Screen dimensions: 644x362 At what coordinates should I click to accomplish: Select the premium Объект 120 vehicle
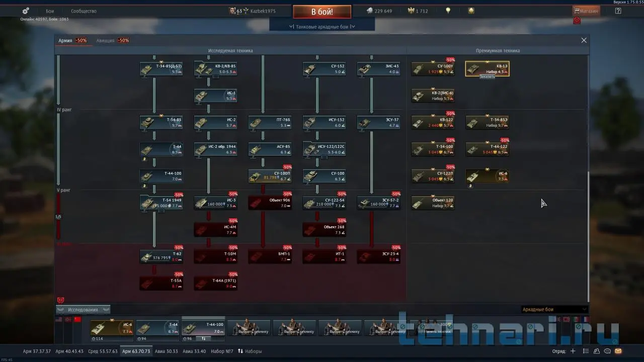[x=433, y=203]
